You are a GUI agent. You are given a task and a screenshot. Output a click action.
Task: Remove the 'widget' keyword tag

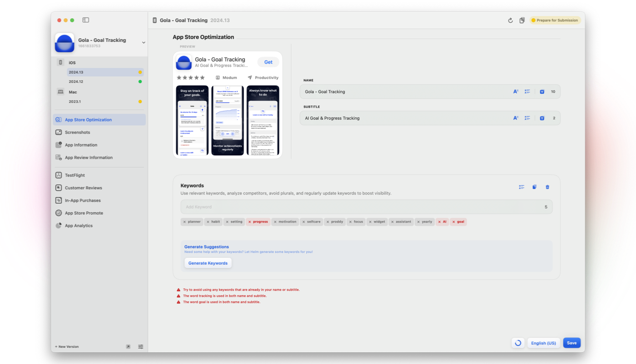(x=370, y=222)
